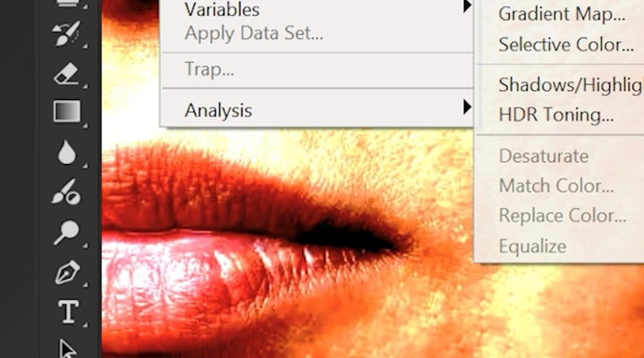Expand the Variables submenu arrow
Screen dimensions: 644x358
tap(467, 6)
